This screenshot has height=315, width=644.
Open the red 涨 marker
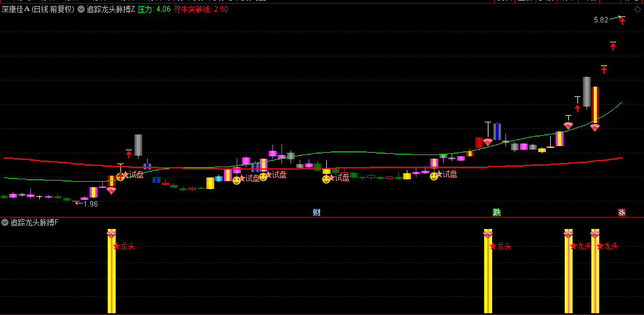(x=622, y=212)
